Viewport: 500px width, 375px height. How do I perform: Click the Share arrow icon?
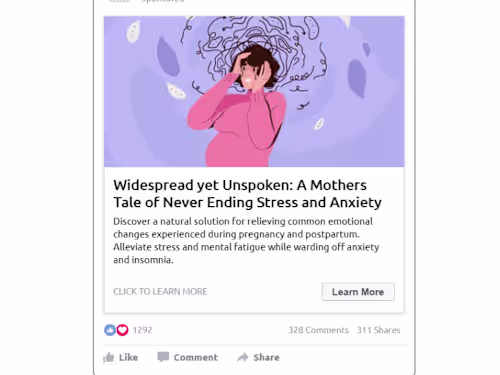pos(243,357)
